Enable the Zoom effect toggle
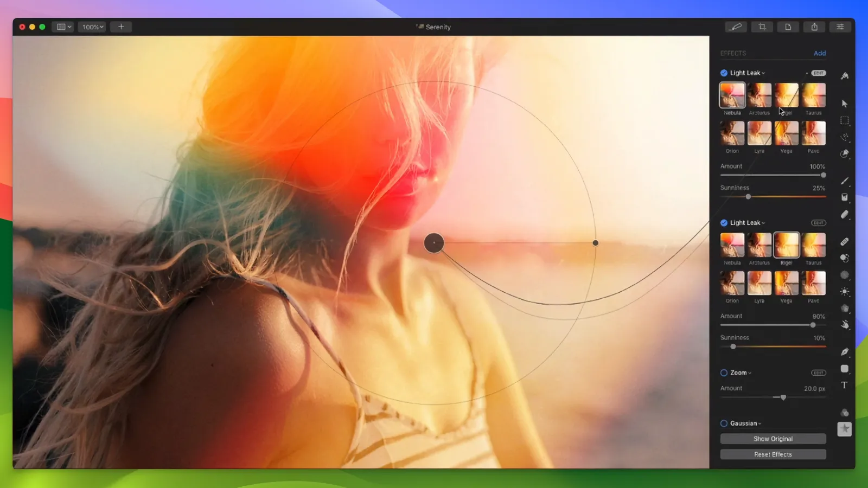Viewport: 868px width, 488px height. (x=723, y=373)
